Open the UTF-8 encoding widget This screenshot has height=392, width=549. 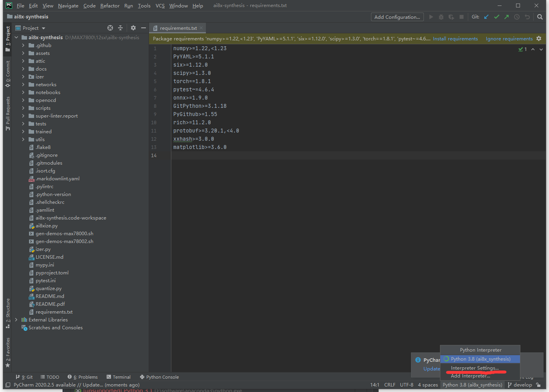coord(407,385)
